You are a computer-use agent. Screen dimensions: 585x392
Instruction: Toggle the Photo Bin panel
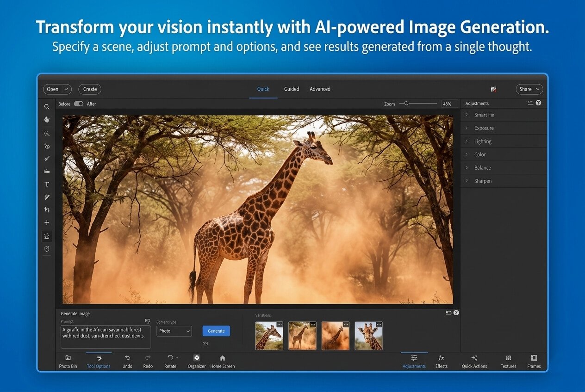(x=68, y=361)
